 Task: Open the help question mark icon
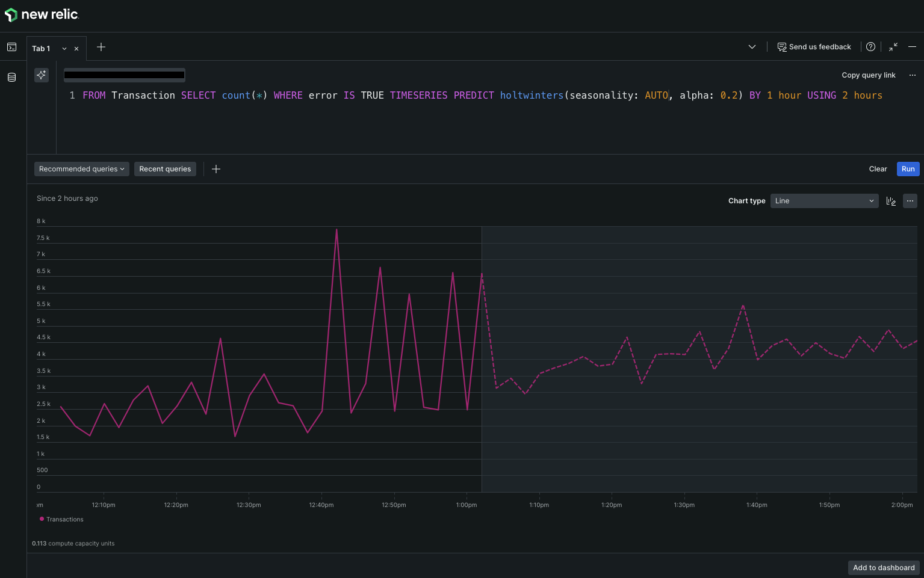[870, 47]
